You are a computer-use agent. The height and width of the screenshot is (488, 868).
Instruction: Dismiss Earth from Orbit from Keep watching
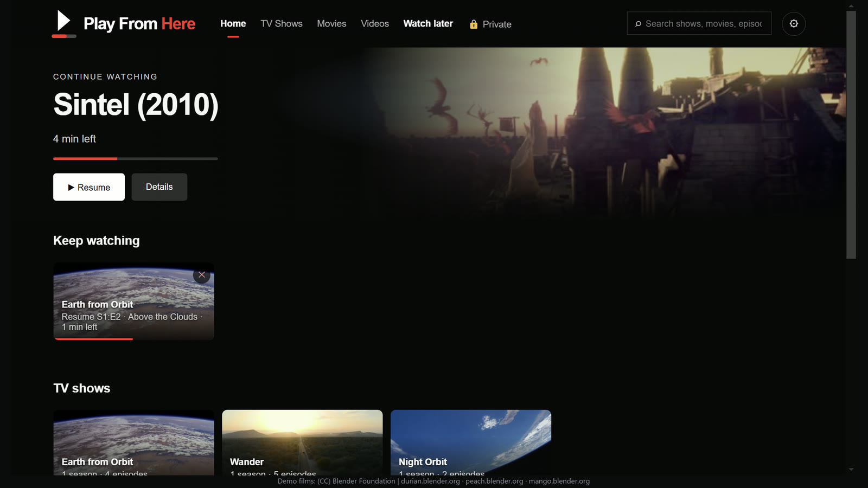pyautogui.click(x=201, y=275)
